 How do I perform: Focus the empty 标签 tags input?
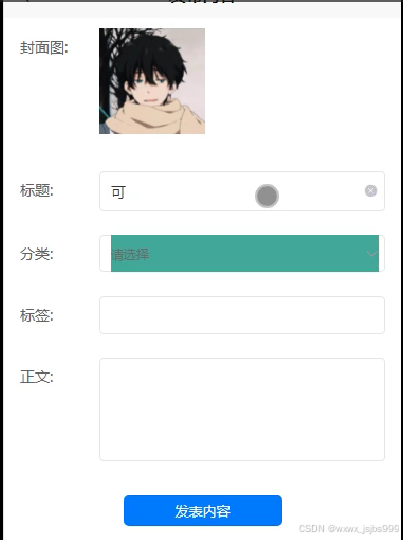pyautogui.click(x=242, y=315)
